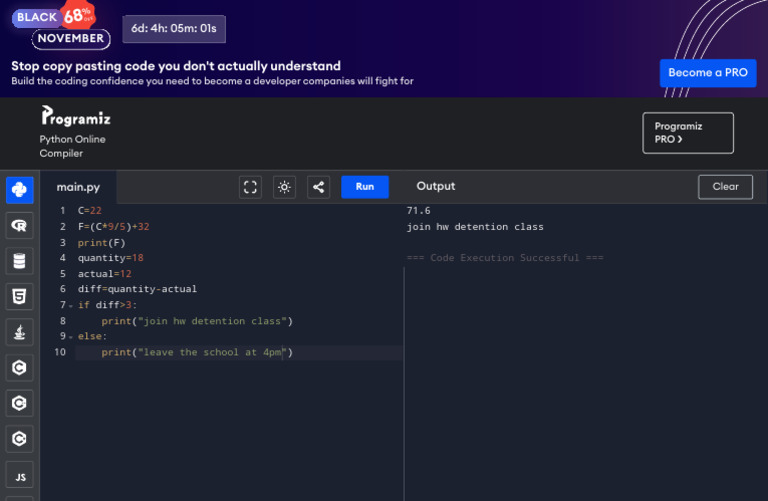Click line number 10 in gutter
Image resolution: width=768 pixels, height=501 pixels.
click(60, 352)
